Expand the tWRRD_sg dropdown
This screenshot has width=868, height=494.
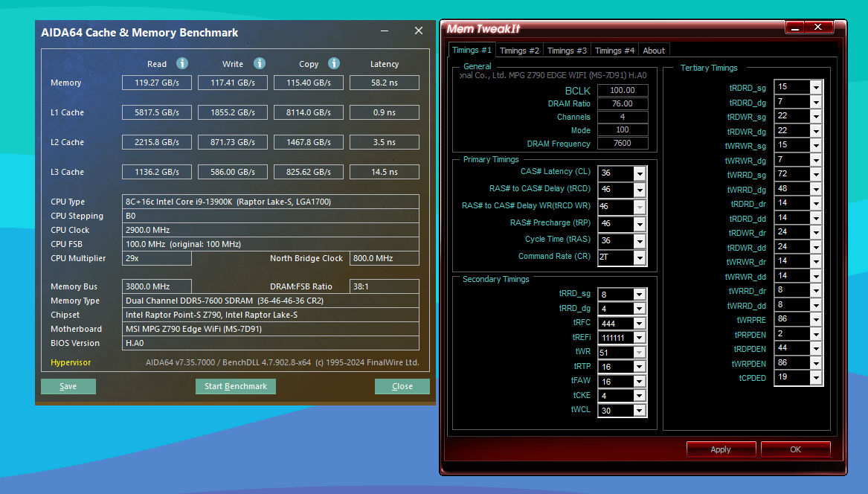816,174
